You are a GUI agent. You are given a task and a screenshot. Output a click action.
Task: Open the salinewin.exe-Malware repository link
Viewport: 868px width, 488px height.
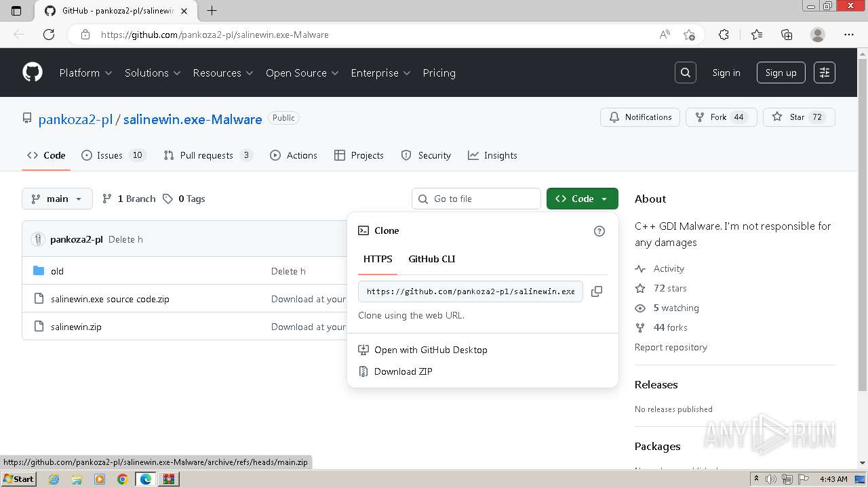tap(193, 119)
